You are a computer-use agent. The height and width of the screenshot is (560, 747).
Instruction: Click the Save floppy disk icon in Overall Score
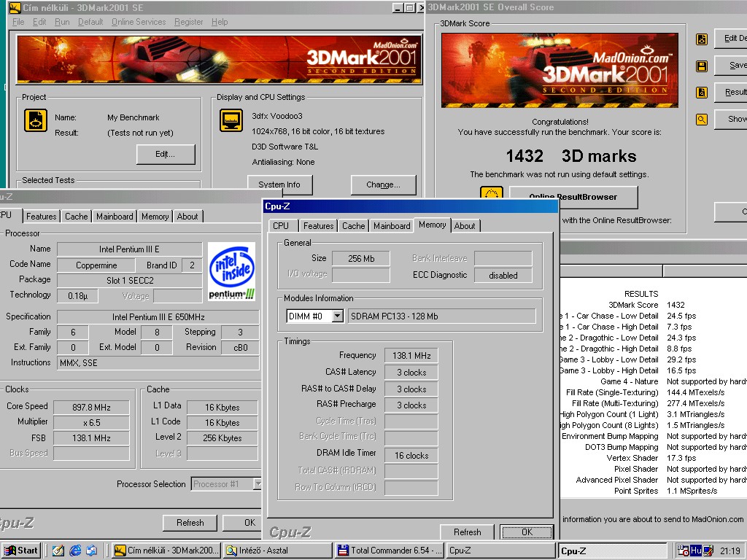click(702, 66)
